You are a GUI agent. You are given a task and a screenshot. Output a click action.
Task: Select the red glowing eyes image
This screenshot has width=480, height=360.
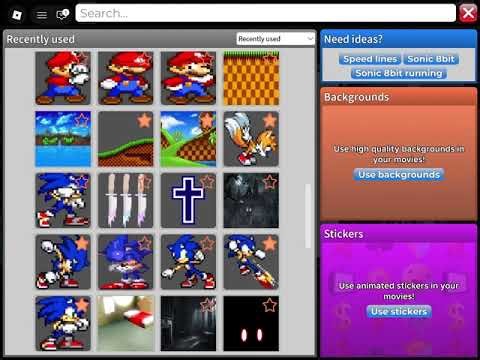pos(251,323)
